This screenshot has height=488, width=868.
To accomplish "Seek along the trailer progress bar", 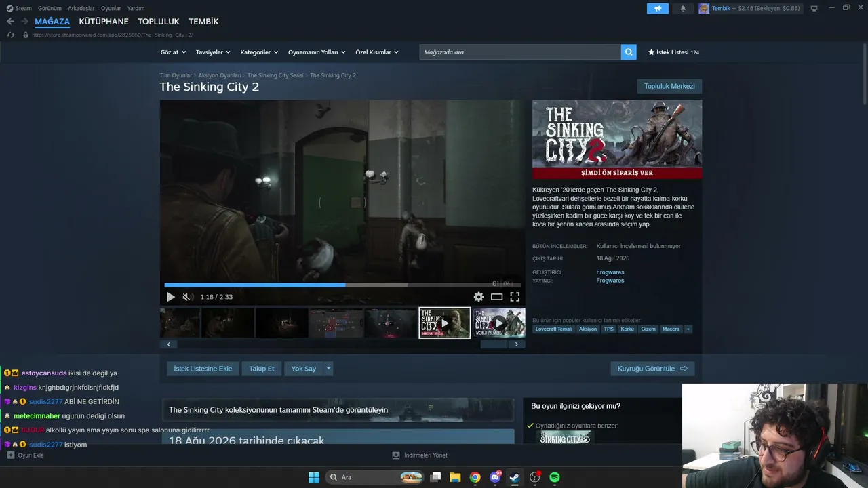I will pos(342,285).
